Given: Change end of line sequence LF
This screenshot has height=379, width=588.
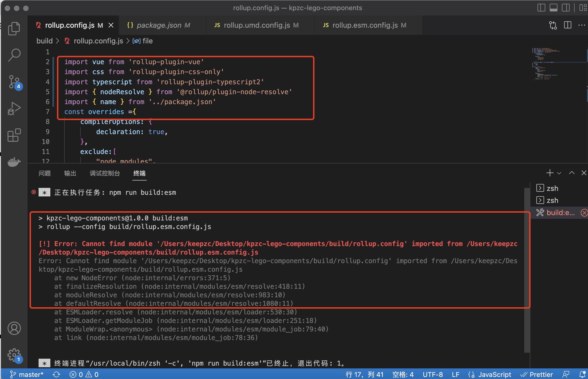Looking at the screenshot, I should coord(455,374).
